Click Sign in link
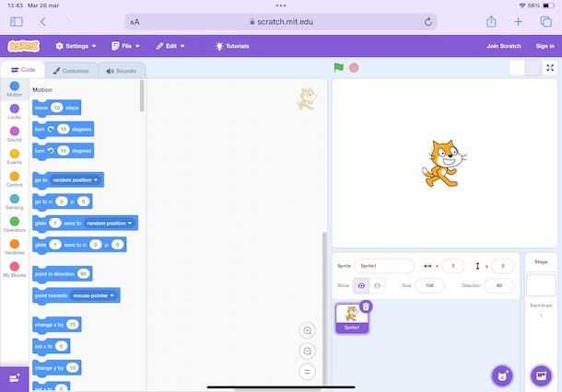This screenshot has width=562, height=392. point(544,46)
